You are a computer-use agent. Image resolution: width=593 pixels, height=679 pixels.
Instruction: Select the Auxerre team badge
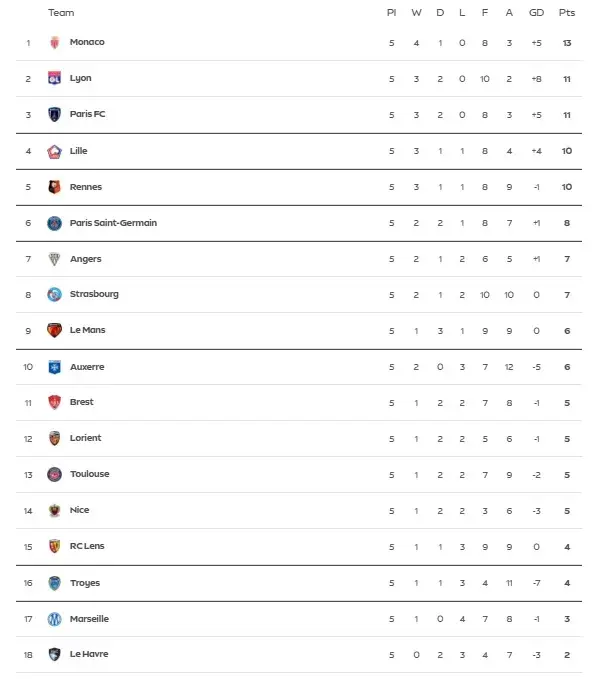pyautogui.click(x=54, y=367)
